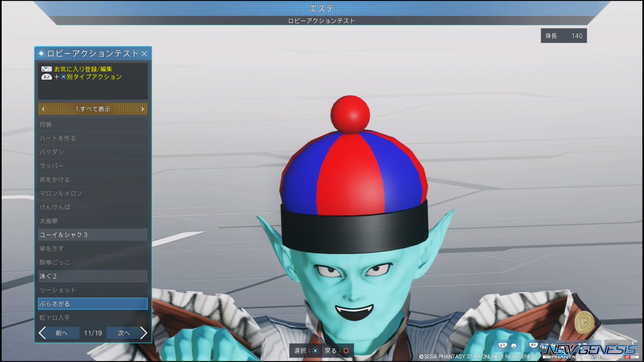Screen dimensions: 644x362
Task: Select the 傘をさす lobby action
Action: (93, 249)
